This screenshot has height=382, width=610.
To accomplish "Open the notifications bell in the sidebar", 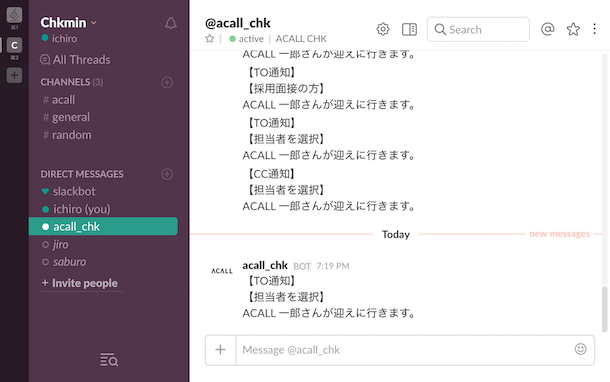I will click(170, 23).
